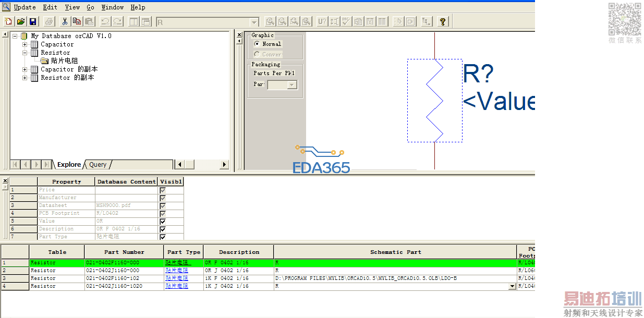Open the Edit menu
Image resolution: width=644 pixels, height=318 pixels.
coord(50,7)
